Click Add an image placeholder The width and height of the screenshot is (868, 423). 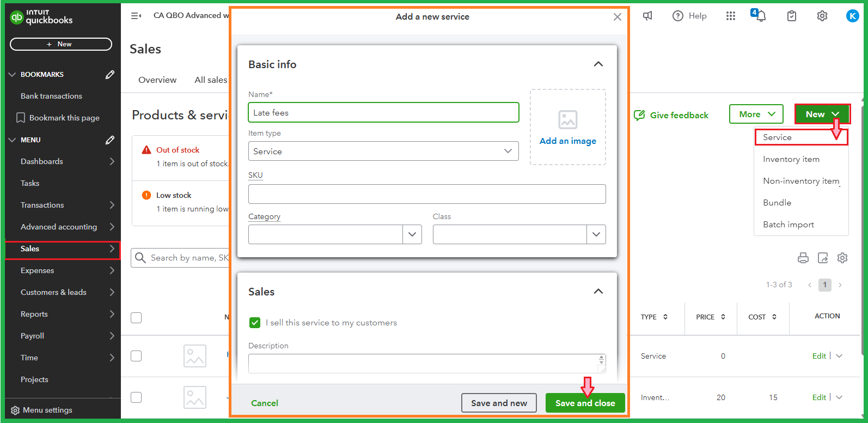point(567,128)
